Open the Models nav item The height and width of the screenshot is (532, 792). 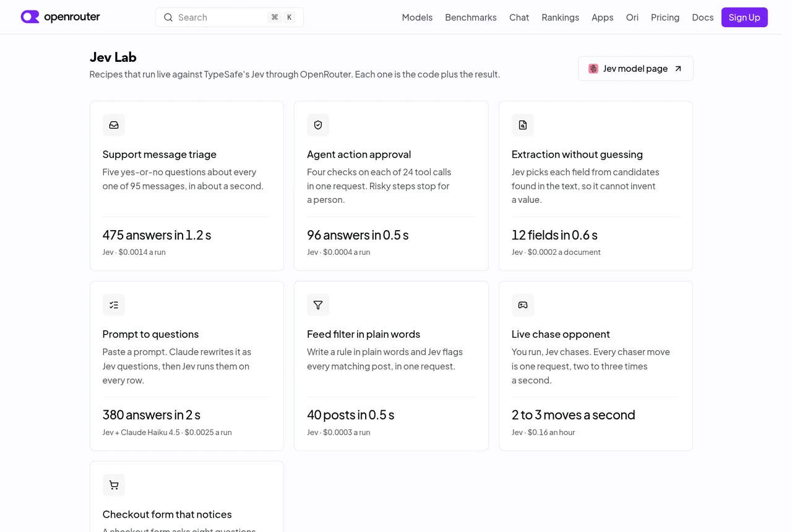(x=417, y=17)
